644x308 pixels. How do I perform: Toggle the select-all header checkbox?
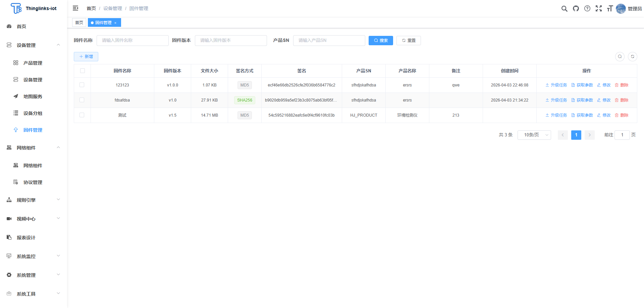83,71
